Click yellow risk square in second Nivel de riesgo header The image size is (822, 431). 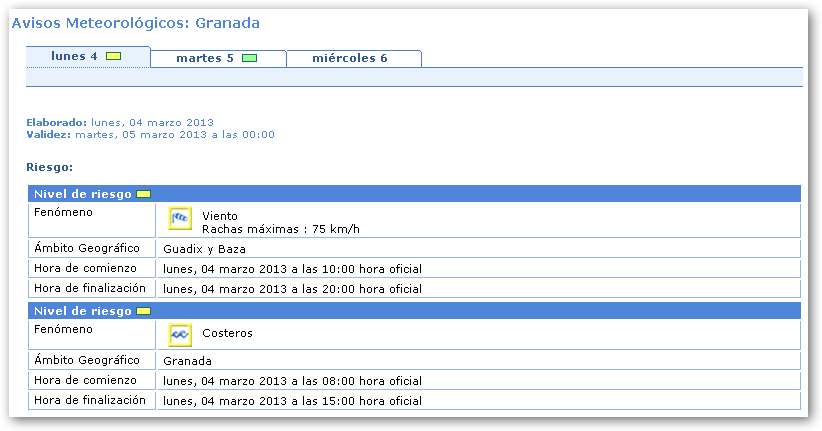click(143, 311)
